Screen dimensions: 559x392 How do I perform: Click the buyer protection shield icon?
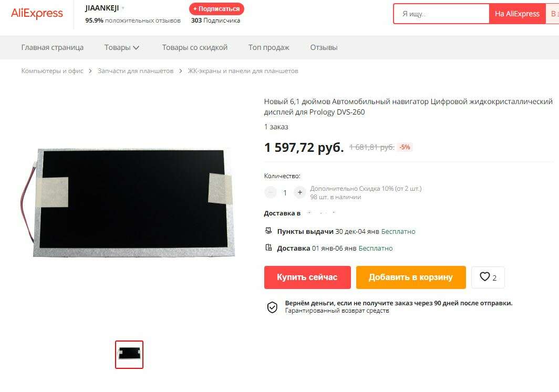[x=272, y=307]
